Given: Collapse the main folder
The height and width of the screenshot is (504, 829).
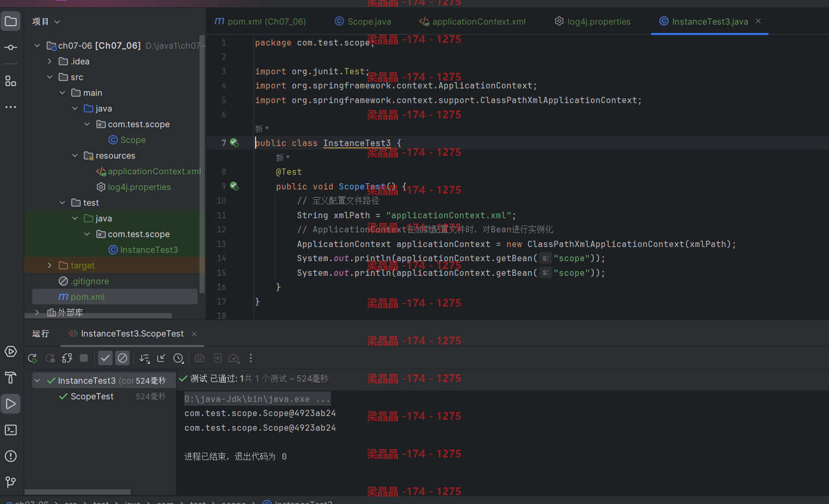Looking at the screenshot, I should pos(62,93).
